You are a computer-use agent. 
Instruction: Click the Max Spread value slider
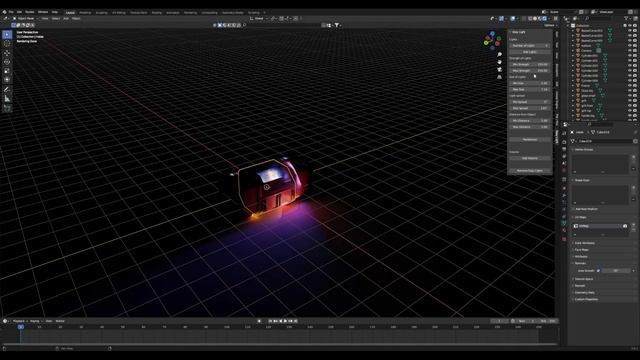pos(529,108)
